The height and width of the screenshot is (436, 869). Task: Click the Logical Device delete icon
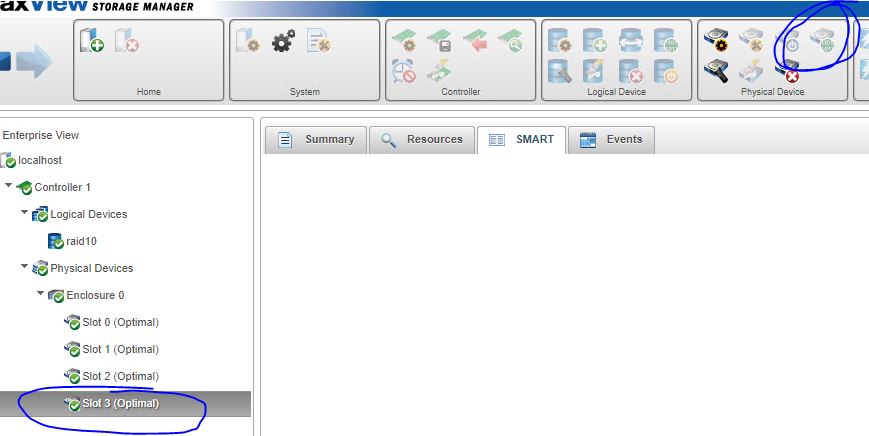coord(630,71)
